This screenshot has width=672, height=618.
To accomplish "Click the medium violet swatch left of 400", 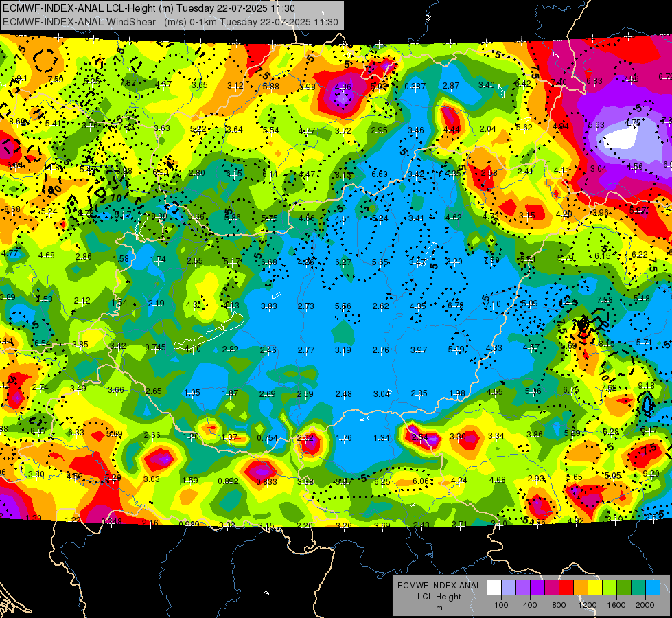I will click(x=523, y=588).
